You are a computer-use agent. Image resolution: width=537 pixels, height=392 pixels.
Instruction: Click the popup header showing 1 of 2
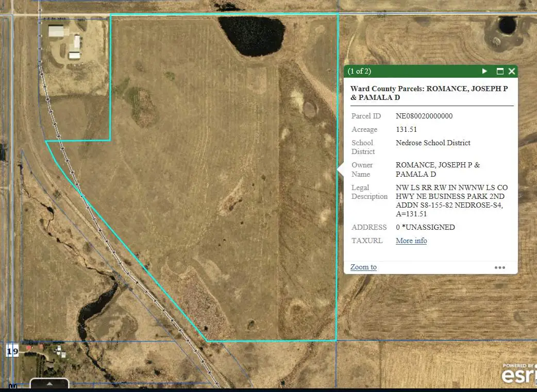(x=359, y=71)
